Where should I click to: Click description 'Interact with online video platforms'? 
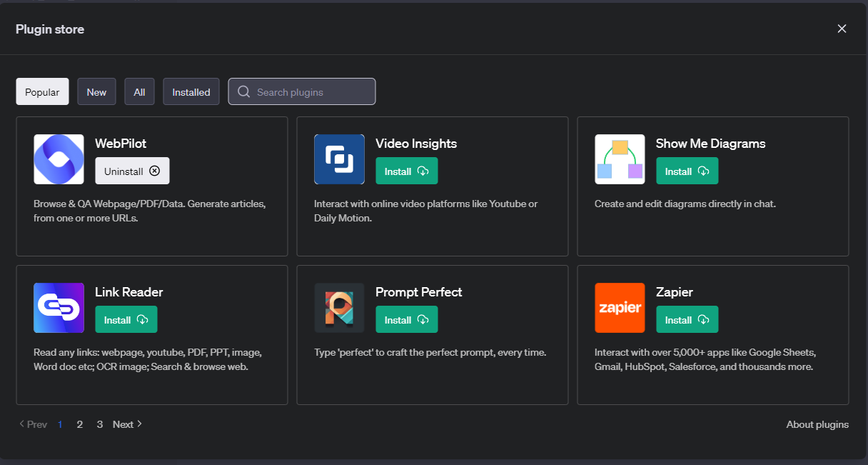click(x=426, y=211)
